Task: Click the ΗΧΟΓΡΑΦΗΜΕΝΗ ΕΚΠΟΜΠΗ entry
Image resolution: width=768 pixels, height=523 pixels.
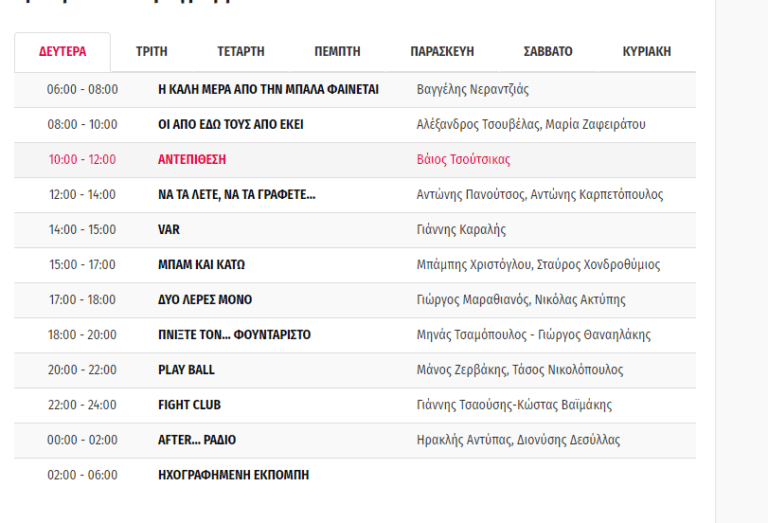Action: [233, 475]
